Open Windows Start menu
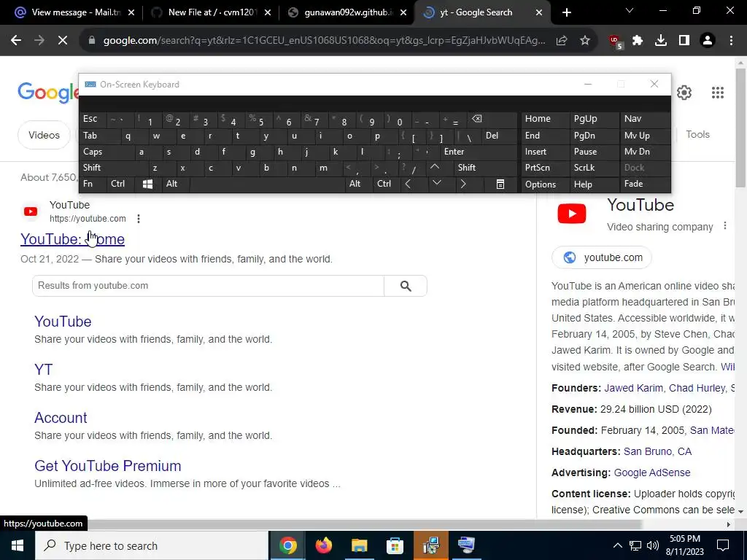Viewport: 747px width, 560px height. [x=18, y=545]
